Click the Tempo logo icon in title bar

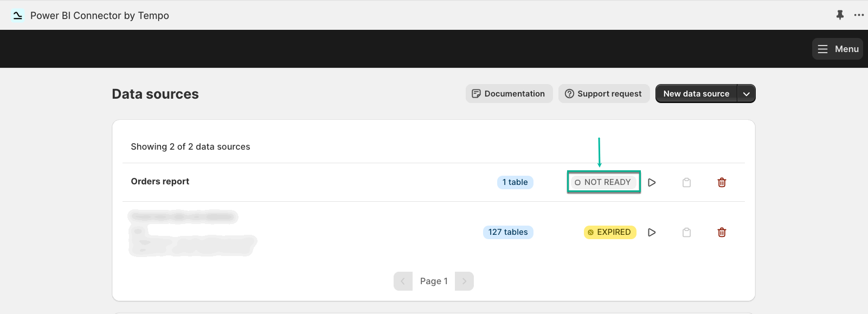pos(17,16)
